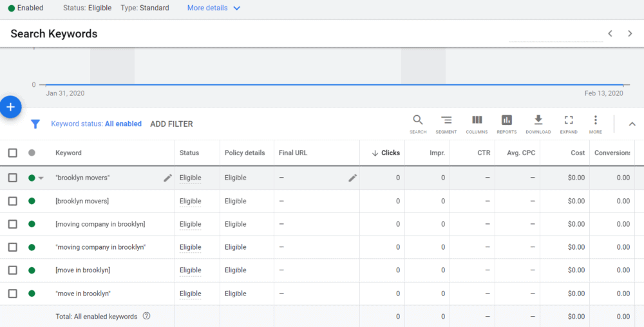Open the Segment options icon
The image size is (644, 327).
tap(446, 120)
